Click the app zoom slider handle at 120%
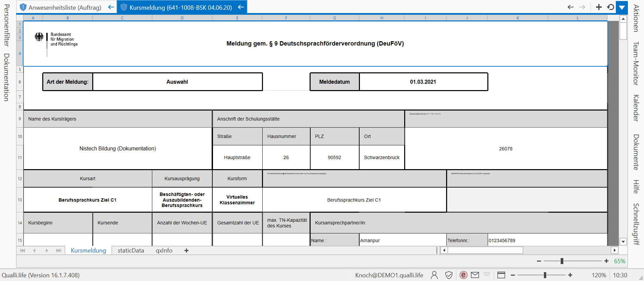Image resolution: width=644 pixels, height=281 pixels. click(545, 275)
